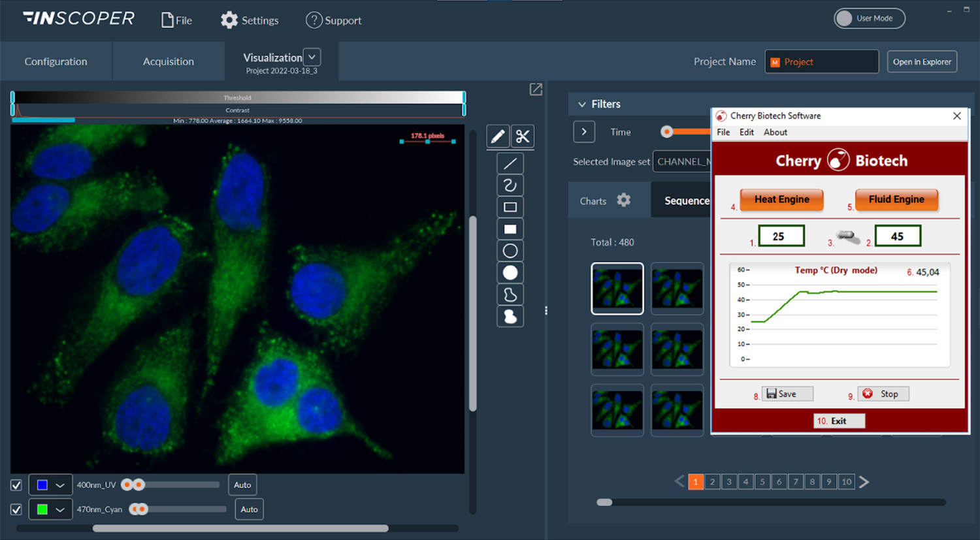
Task: Go to next thumbnail page arrow
Action: [864, 482]
